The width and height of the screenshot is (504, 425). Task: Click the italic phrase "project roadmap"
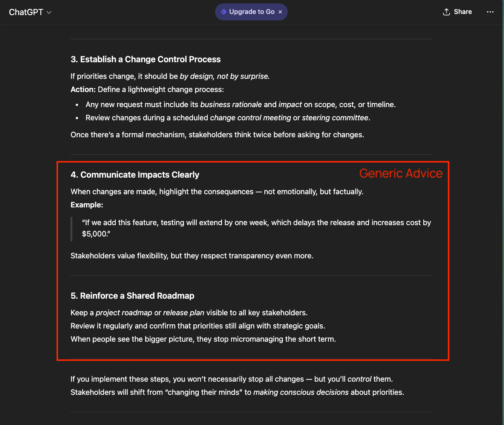(x=124, y=313)
